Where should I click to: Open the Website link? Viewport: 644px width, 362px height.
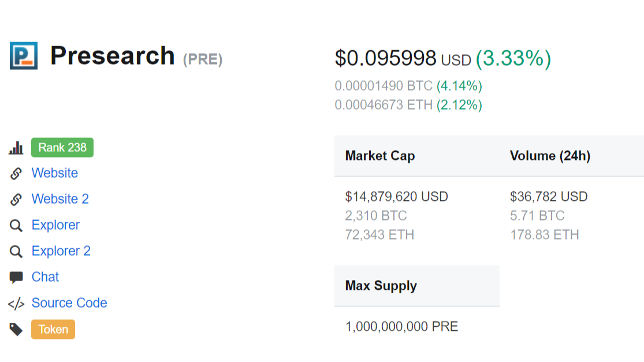55,173
